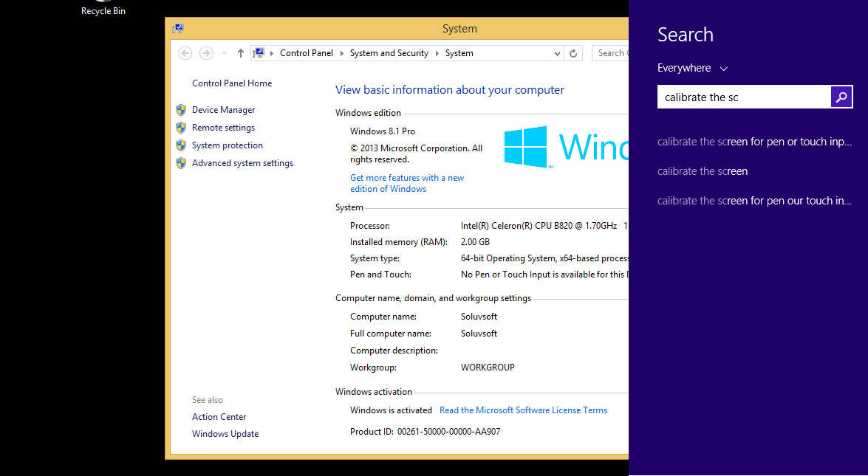Expand root arrow before Control Panel breadcrumb

(x=272, y=53)
